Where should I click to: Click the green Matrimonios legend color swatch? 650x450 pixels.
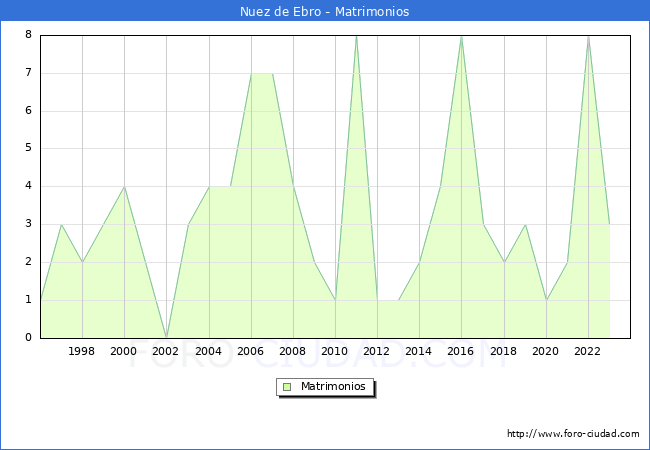287,387
